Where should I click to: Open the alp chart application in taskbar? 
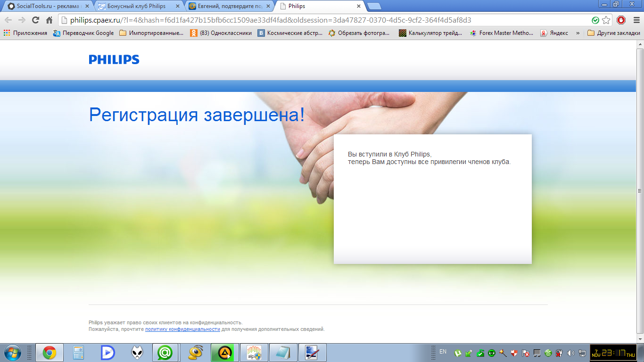[254, 353]
